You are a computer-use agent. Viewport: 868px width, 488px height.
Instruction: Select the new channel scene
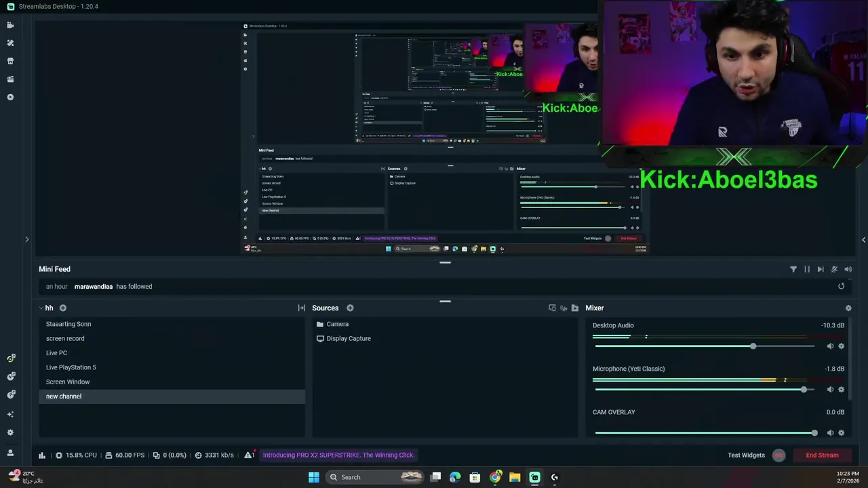172,396
